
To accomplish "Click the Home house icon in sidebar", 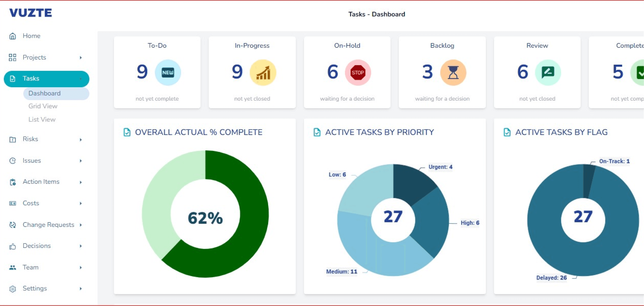I will coord(13,36).
